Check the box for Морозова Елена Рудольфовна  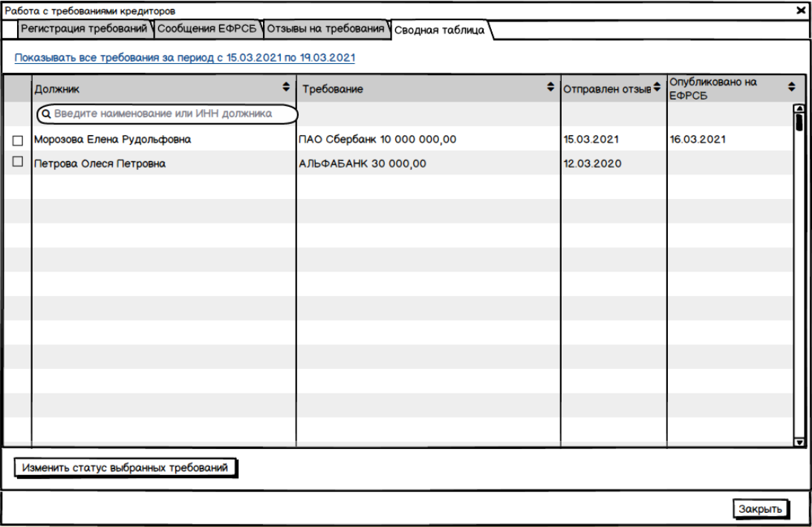click(18, 140)
